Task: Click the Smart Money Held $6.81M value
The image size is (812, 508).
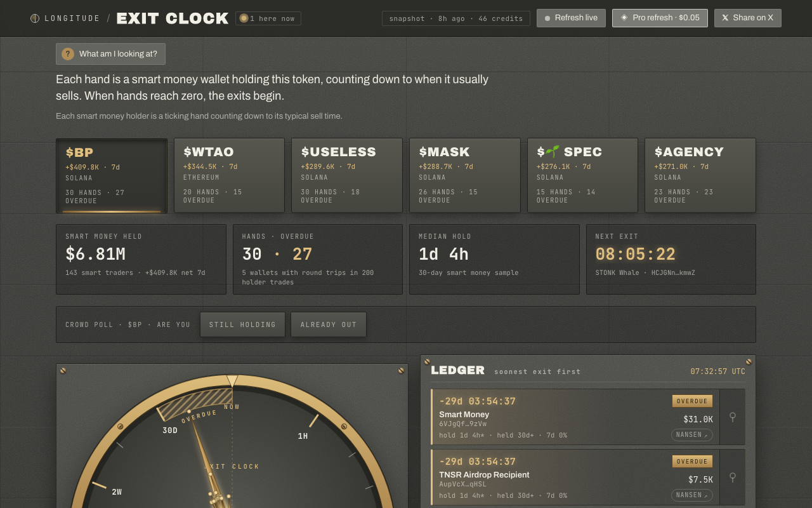Action: pos(95,254)
